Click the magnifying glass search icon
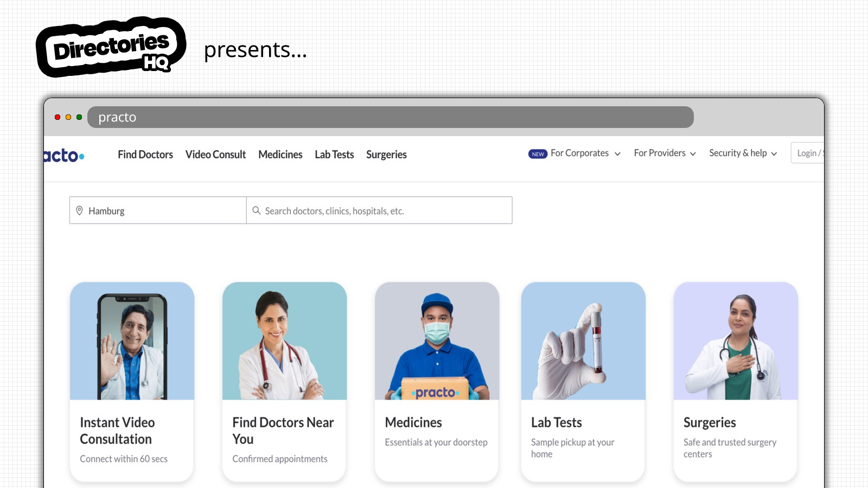This screenshot has width=868, height=488. [257, 210]
